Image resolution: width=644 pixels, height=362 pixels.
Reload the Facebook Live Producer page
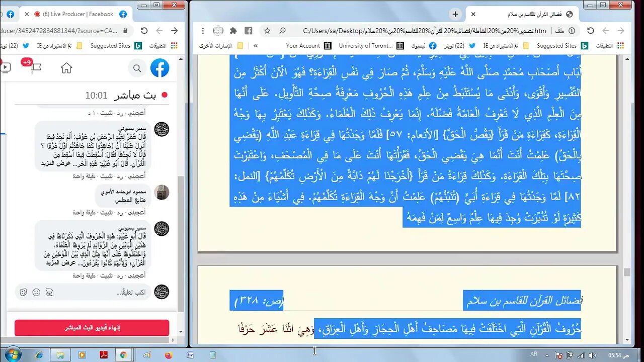coord(144,31)
